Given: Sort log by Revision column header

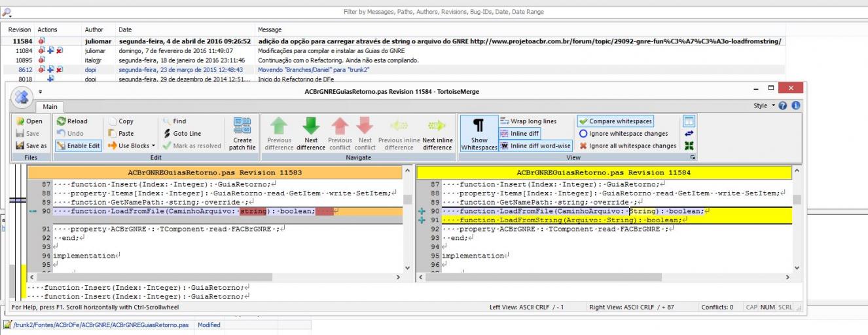Looking at the screenshot, I should [x=20, y=30].
